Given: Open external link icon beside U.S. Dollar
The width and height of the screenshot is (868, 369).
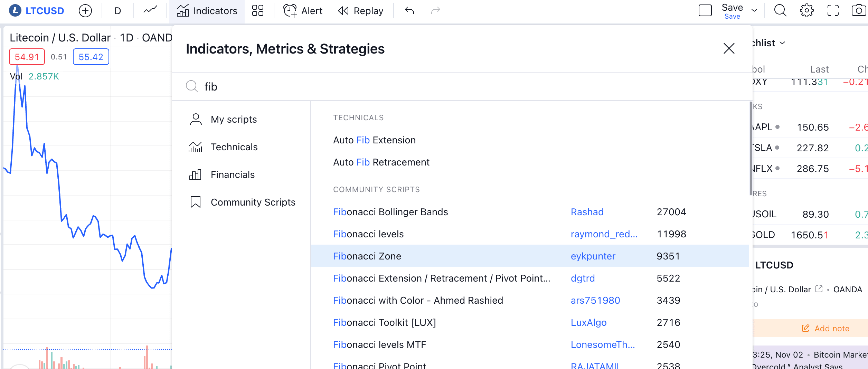Looking at the screenshot, I should (819, 289).
